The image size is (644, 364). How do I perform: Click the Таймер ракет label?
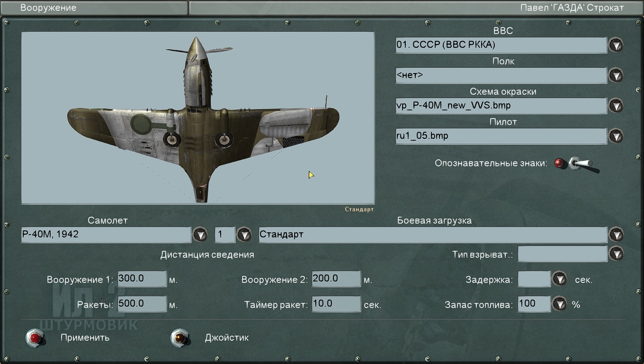click(x=276, y=305)
